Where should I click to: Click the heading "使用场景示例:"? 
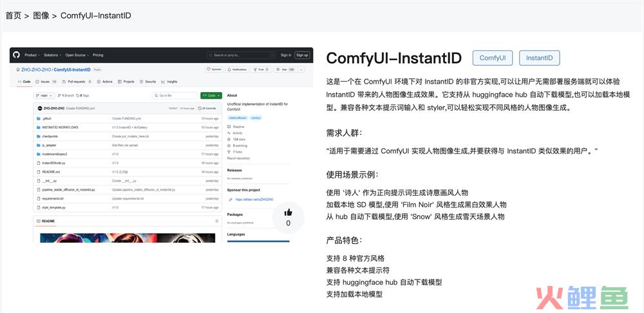pyautogui.click(x=352, y=175)
